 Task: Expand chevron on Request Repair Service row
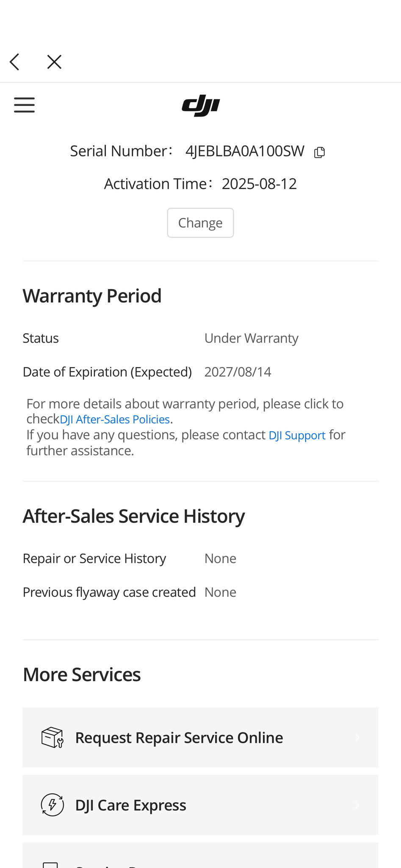(357, 737)
